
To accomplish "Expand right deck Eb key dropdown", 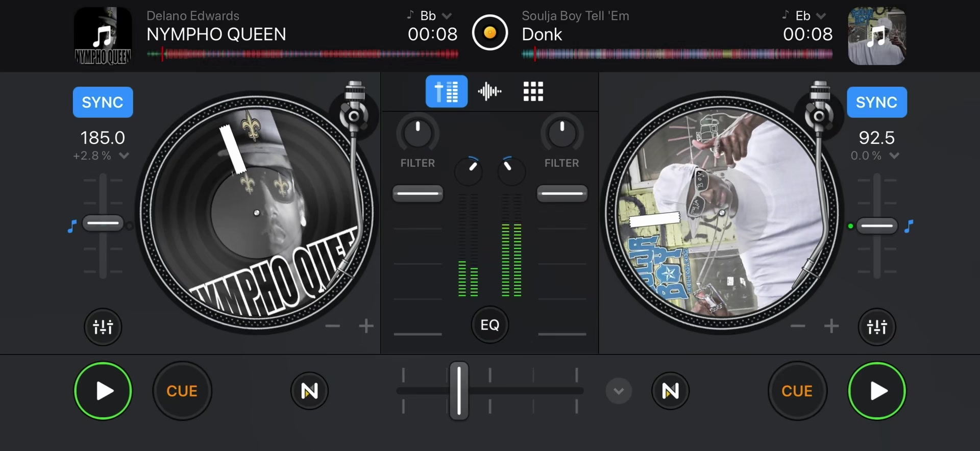I will click(x=821, y=16).
